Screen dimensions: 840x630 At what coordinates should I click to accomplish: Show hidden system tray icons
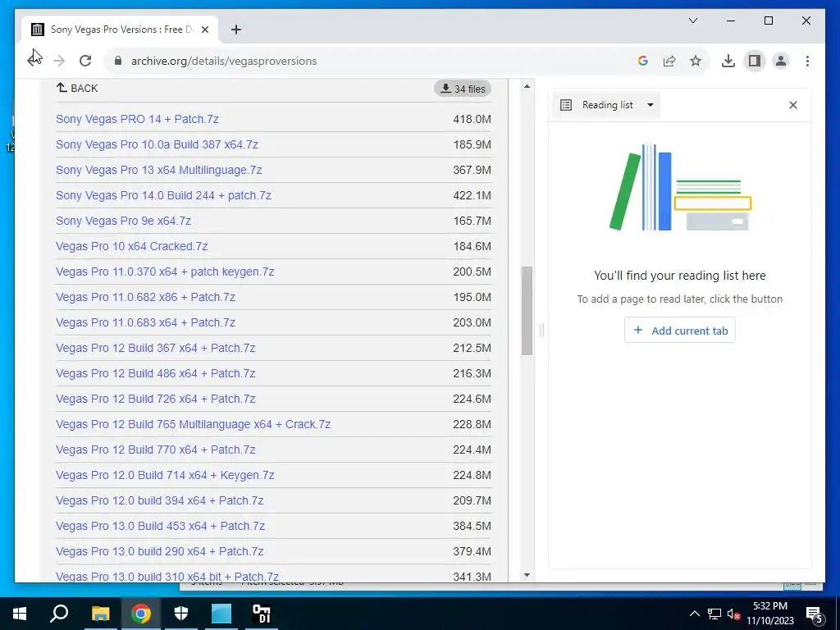pos(694,614)
